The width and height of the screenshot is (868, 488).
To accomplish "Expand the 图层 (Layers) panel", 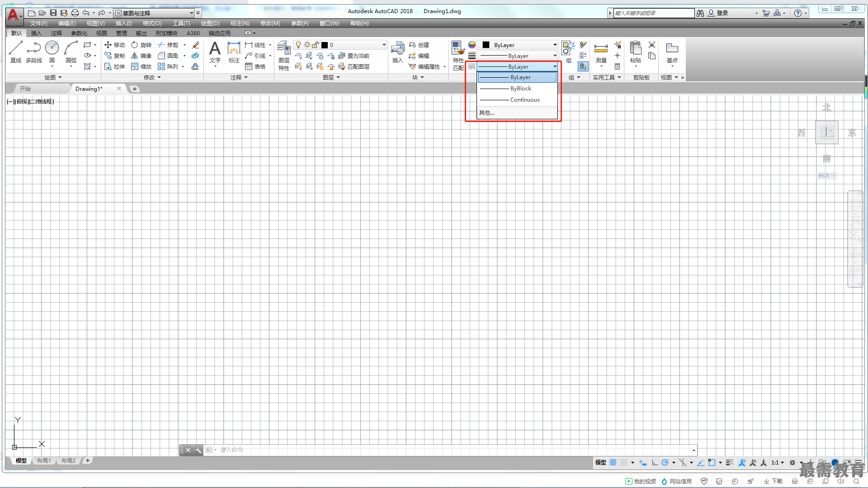I will click(331, 77).
